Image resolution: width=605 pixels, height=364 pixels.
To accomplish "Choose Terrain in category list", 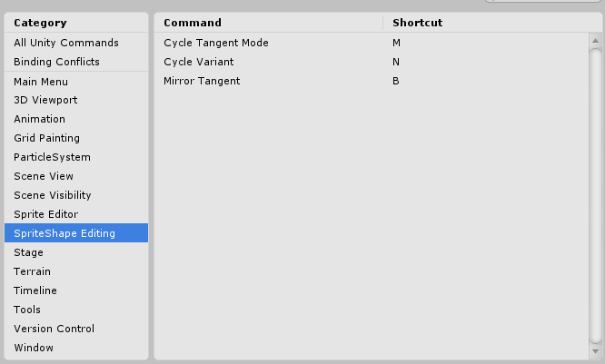I will click(32, 271).
